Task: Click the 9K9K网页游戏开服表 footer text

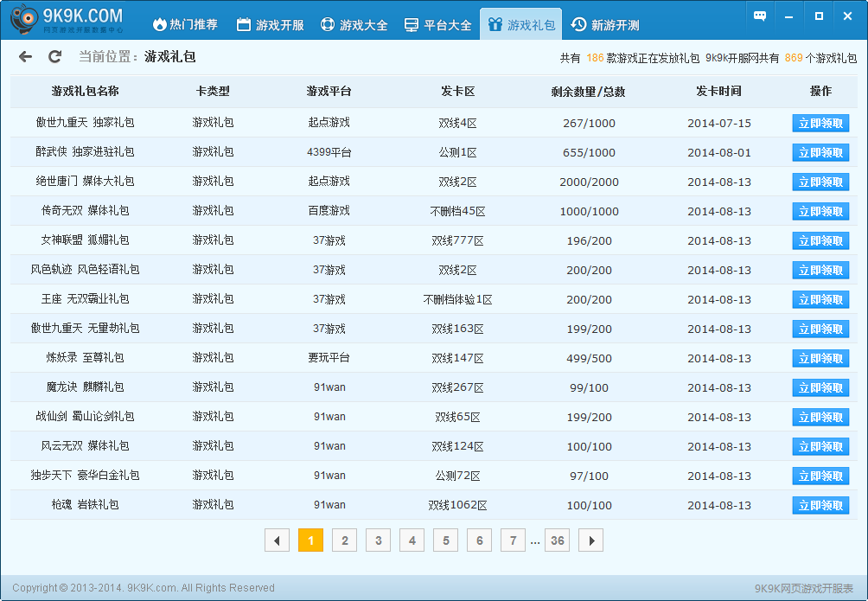Action: (x=804, y=588)
